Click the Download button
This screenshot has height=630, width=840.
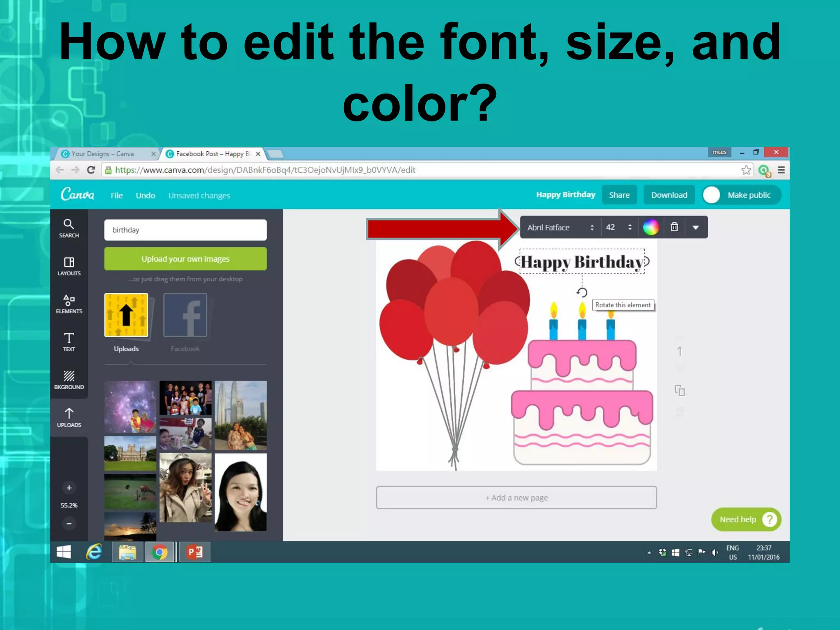click(x=669, y=195)
